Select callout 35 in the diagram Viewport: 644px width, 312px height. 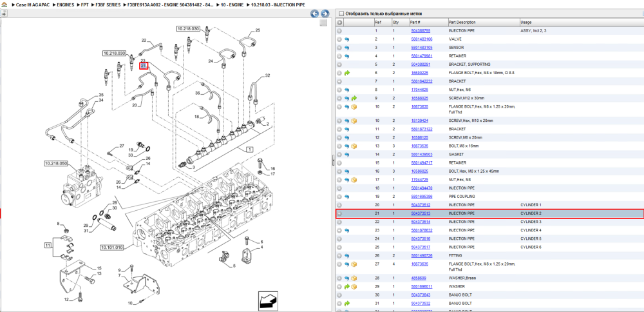click(x=101, y=95)
